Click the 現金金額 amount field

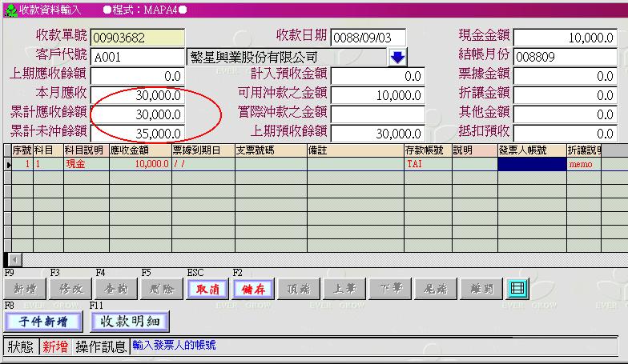[564, 38]
